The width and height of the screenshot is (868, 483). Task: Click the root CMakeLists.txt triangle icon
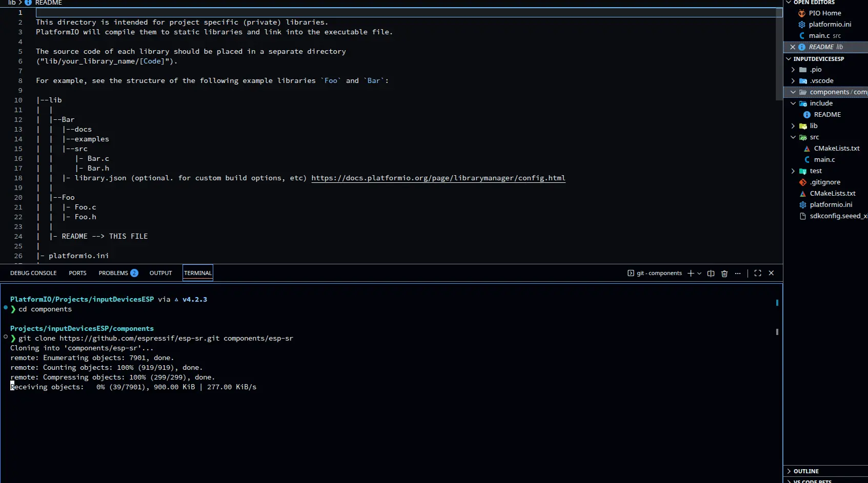803,194
